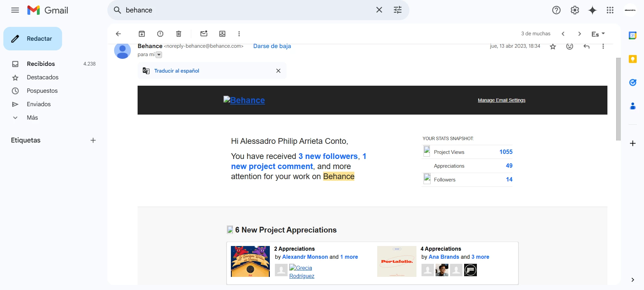Open the Help question mark icon

click(556, 10)
